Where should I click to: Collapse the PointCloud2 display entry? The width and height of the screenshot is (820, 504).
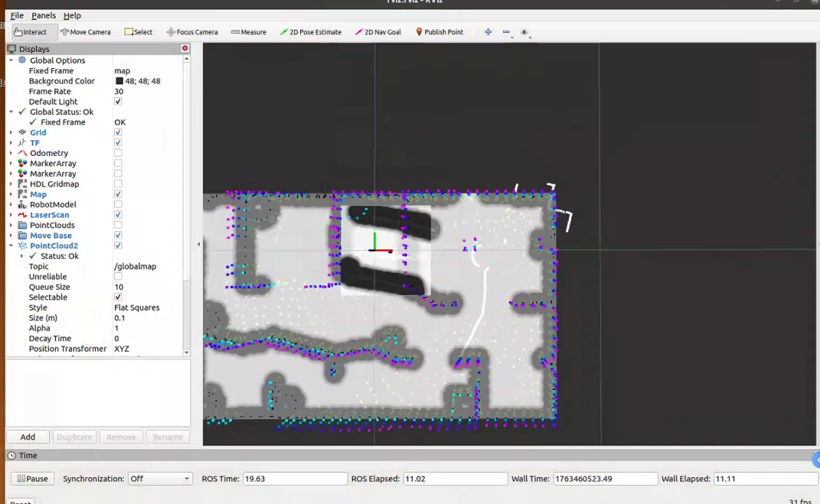click(11, 246)
